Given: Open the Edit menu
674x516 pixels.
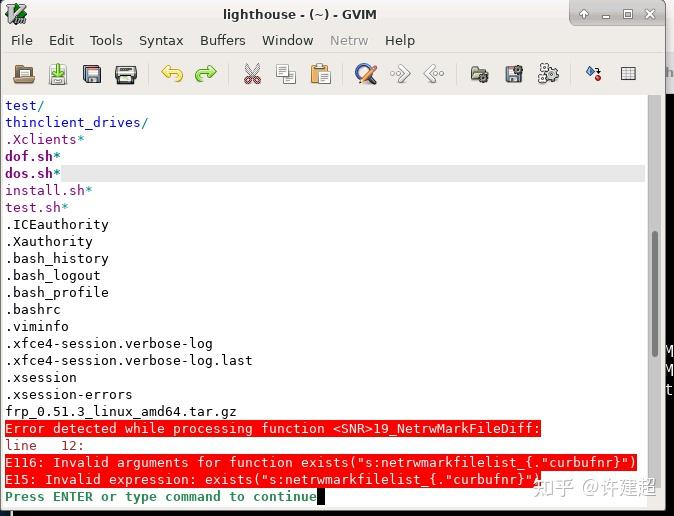Looking at the screenshot, I should point(61,40).
